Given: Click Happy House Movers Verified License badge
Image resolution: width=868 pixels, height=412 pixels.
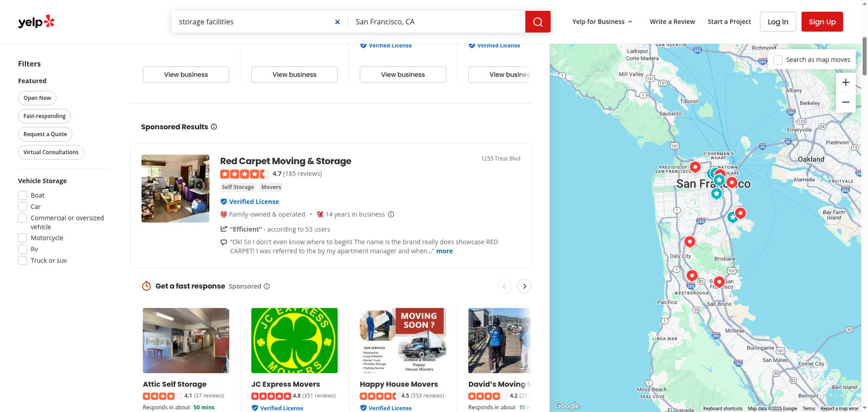Looking at the screenshot, I should click(386, 408).
